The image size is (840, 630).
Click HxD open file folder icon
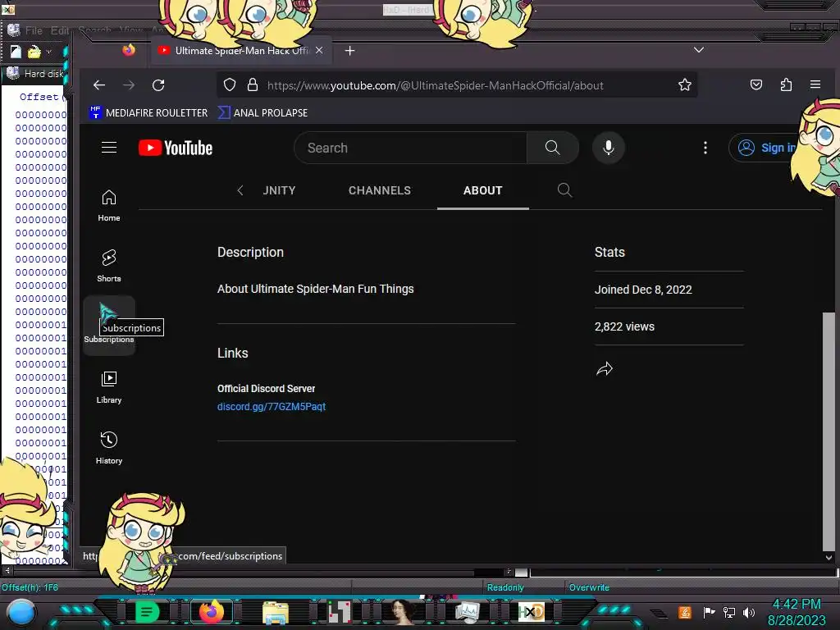click(x=34, y=52)
